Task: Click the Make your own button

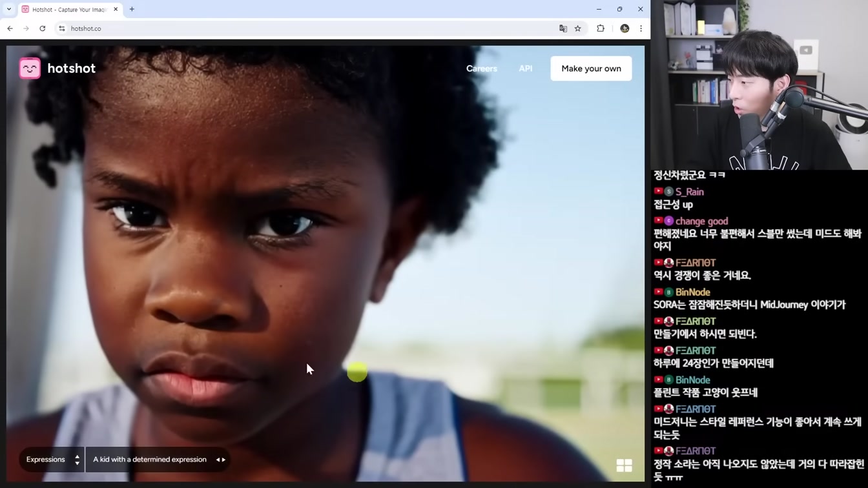Action: click(591, 68)
